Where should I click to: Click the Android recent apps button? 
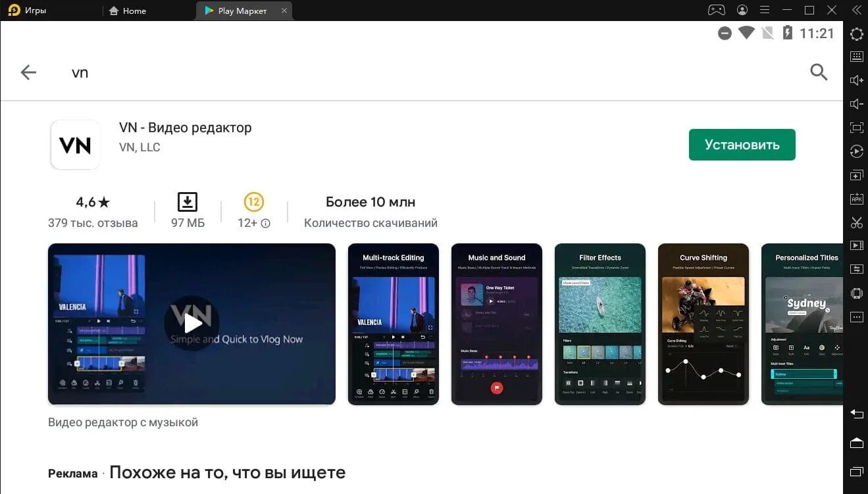[x=856, y=472]
